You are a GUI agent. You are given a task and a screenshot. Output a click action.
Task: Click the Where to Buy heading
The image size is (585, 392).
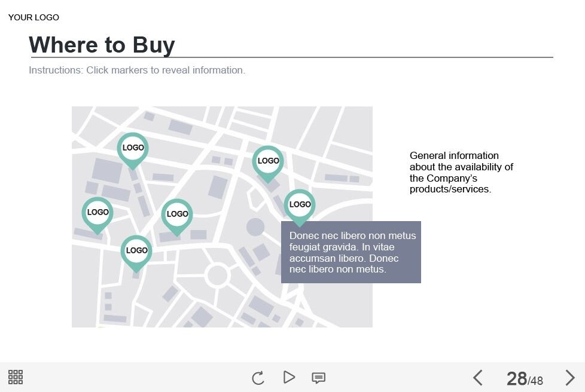102,45
